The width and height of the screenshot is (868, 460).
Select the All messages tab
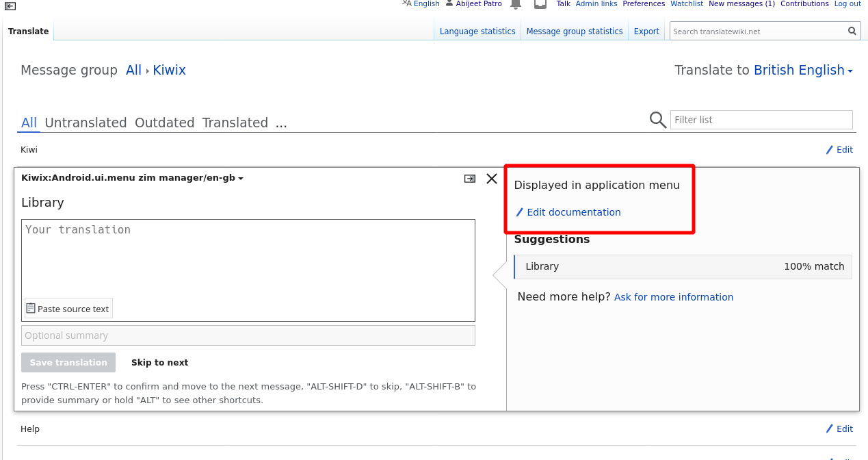[29, 123]
